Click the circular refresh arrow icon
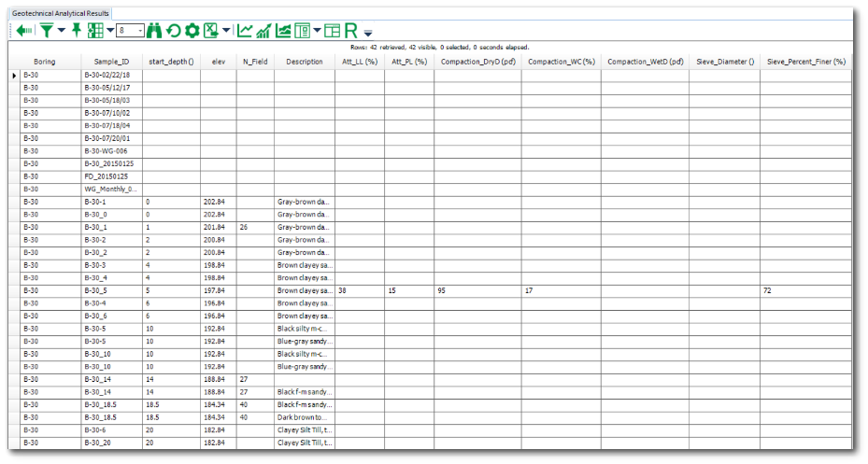This screenshot has height=464, width=868. (174, 31)
